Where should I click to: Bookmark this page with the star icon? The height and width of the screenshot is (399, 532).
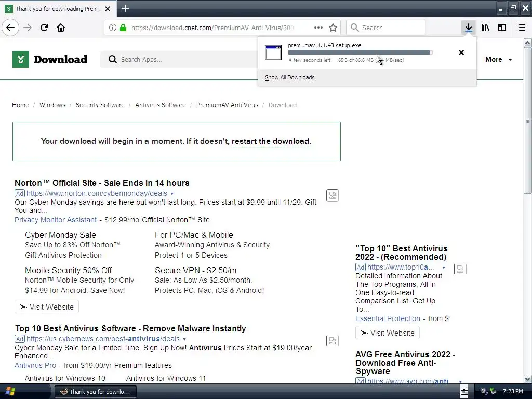(333, 28)
